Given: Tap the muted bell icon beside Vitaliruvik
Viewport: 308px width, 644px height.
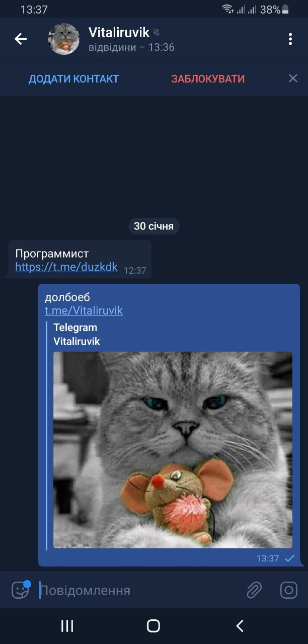Looking at the screenshot, I should coord(157,33).
